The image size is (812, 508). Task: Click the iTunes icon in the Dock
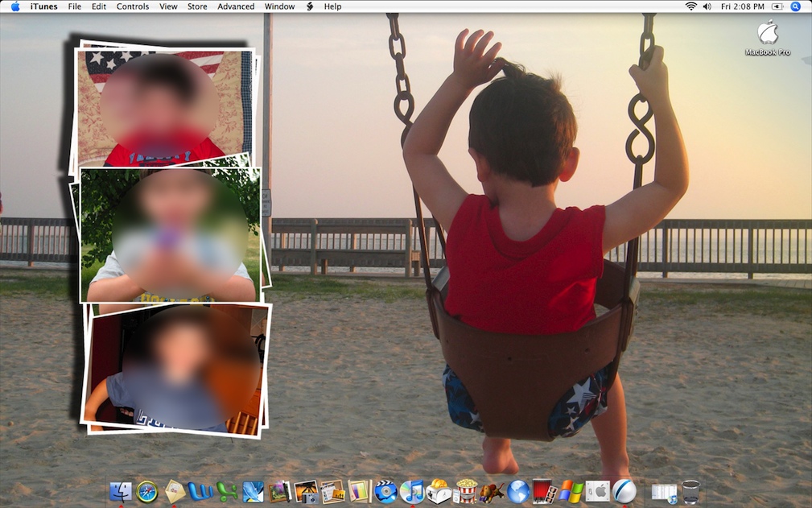[412, 491]
